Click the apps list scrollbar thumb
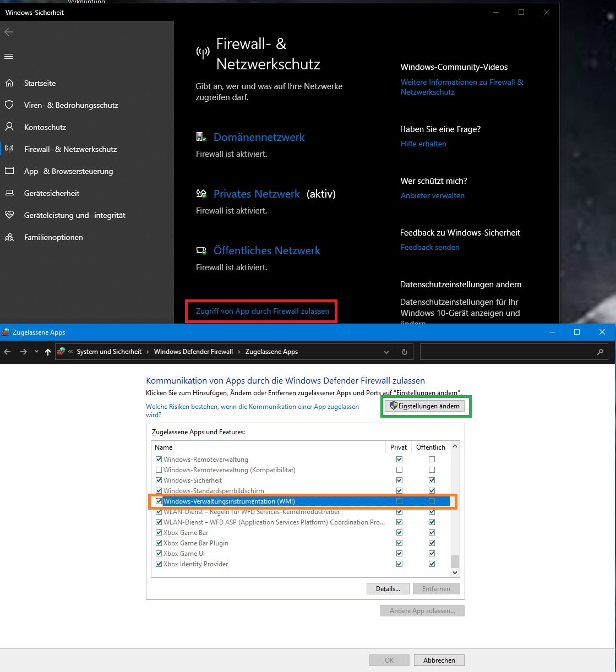The width and height of the screenshot is (616, 672). click(x=455, y=561)
